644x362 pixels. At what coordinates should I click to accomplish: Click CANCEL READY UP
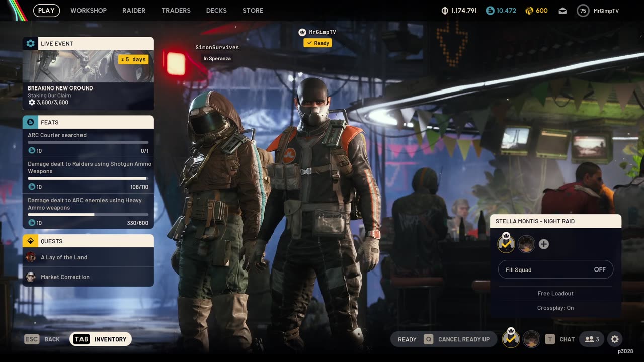pos(464,339)
